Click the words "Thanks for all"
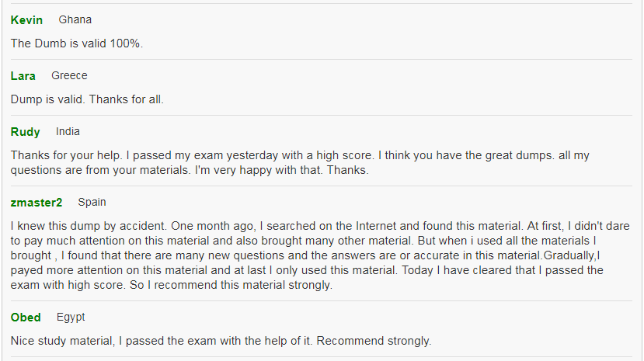The height and width of the screenshot is (361, 644). (126, 99)
